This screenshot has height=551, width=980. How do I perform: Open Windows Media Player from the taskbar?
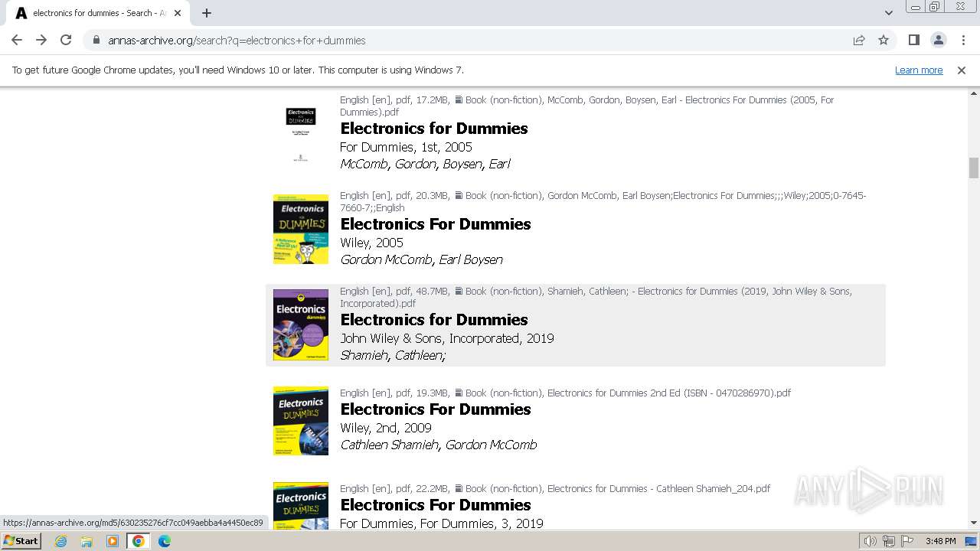point(113,541)
